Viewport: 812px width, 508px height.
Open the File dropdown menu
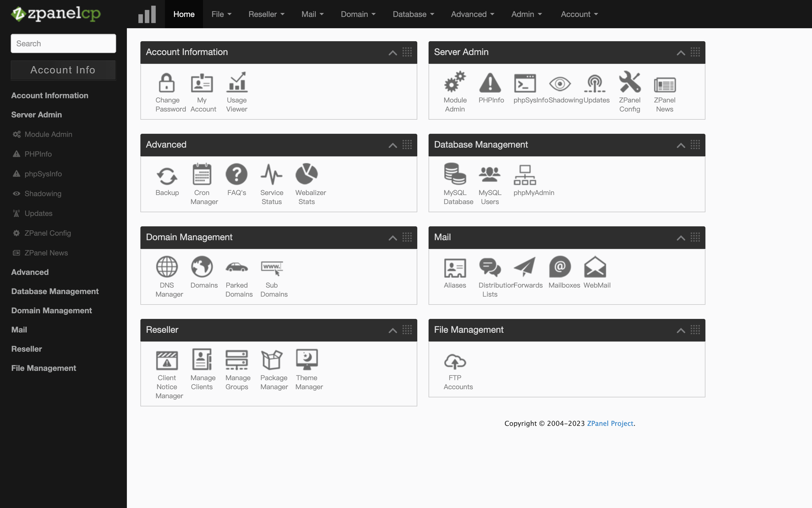tap(221, 14)
